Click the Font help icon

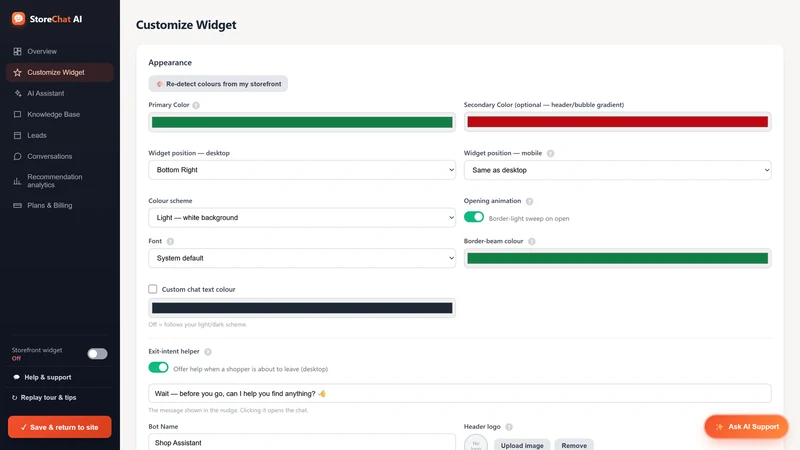pyautogui.click(x=170, y=241)
